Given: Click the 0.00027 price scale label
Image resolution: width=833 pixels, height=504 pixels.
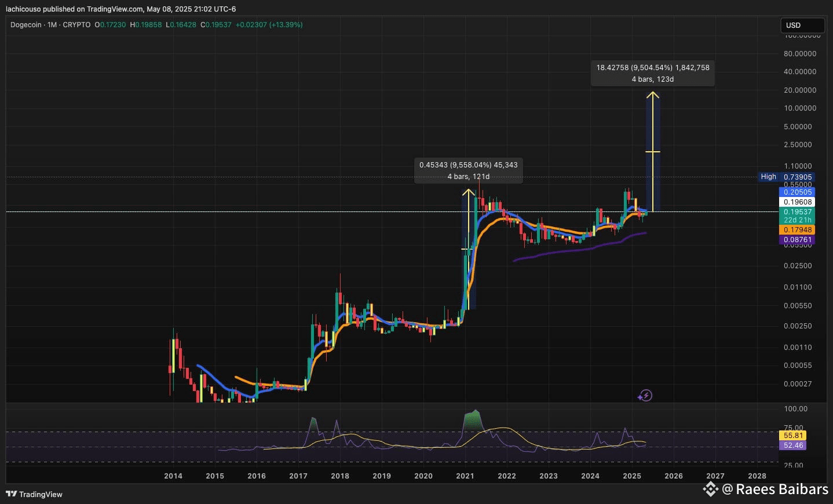Looking at the screenshot, I should pos(798,384).
